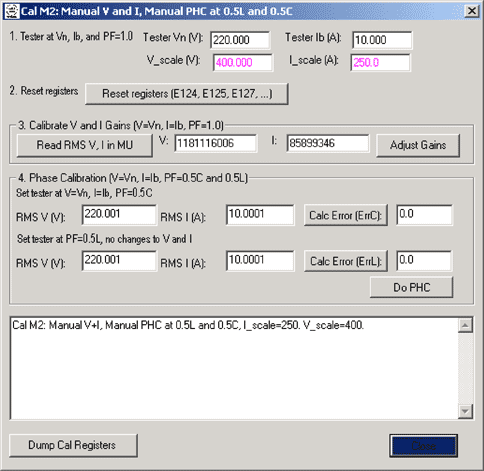Click the I gain value field
This screenshot has width=484, height=471.
(328, 143)
